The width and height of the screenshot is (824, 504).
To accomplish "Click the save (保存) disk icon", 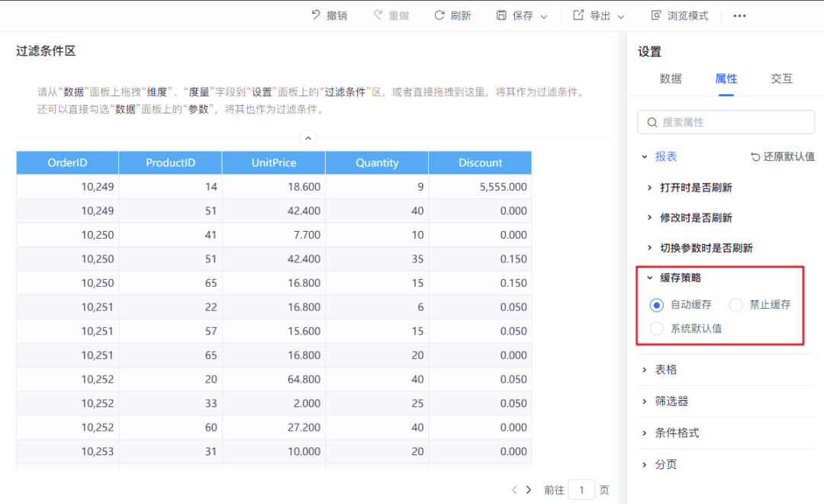I will click(x=501, y=15).
